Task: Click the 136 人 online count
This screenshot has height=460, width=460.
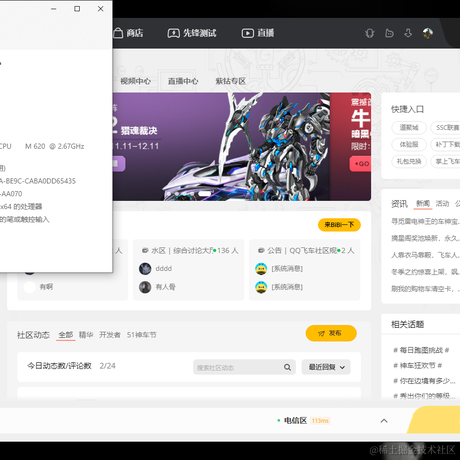Action: click(228, 251)
